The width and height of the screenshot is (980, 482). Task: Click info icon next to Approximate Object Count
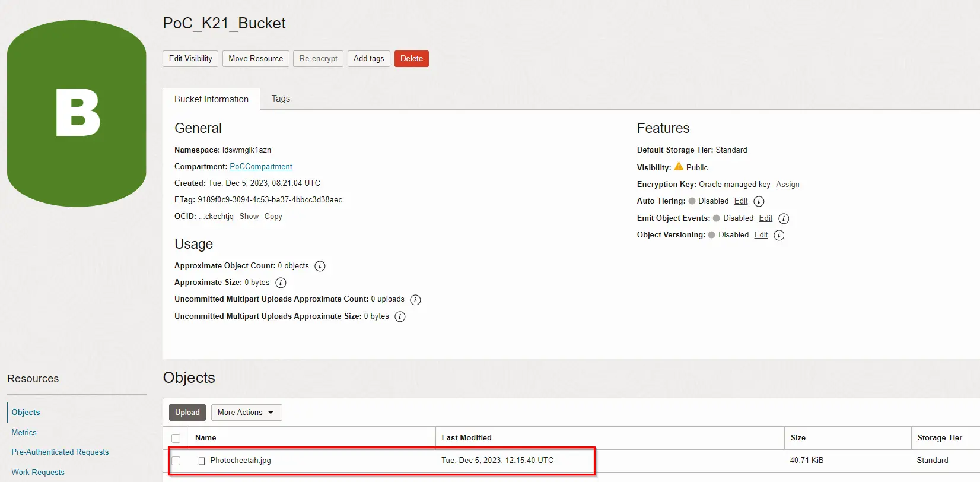(x=320, y=266)
